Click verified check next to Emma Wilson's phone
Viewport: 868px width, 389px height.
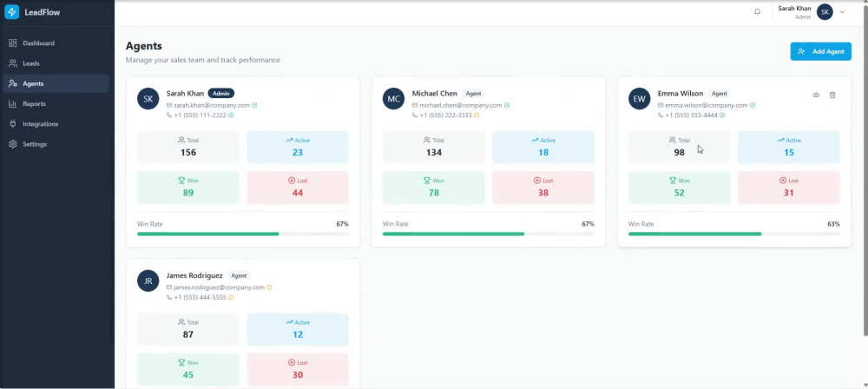pos(722,115)
